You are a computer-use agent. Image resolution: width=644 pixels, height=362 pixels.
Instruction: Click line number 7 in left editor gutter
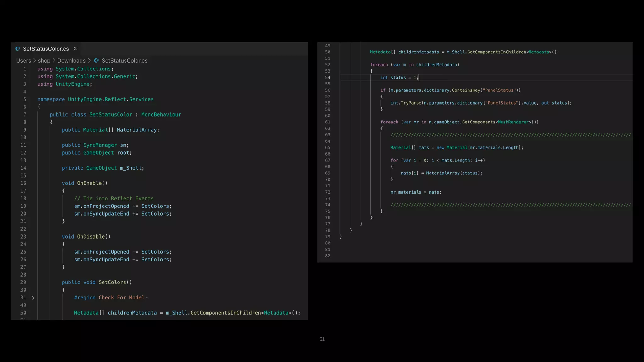[25, 115]
